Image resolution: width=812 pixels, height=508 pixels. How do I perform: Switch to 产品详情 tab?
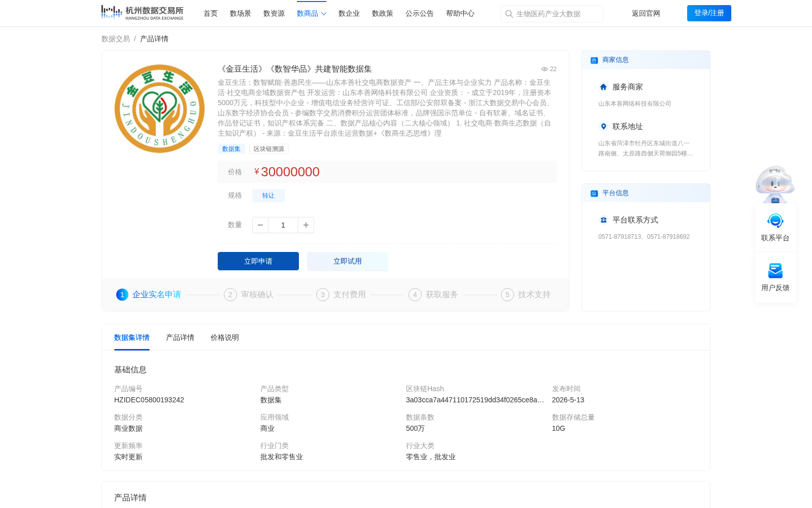coord(180,337)
